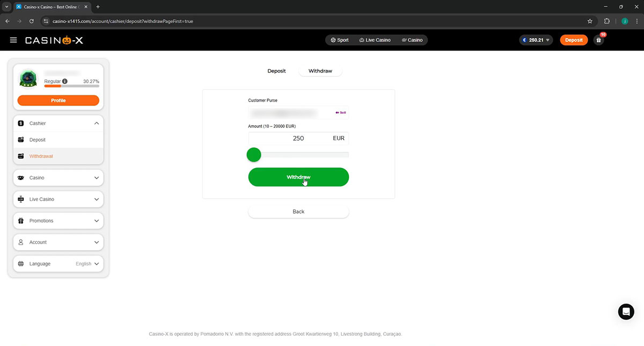Click the gift box rewards icon
The width and height of the screenshot is (644, 346).
click(x=599, y=40)
